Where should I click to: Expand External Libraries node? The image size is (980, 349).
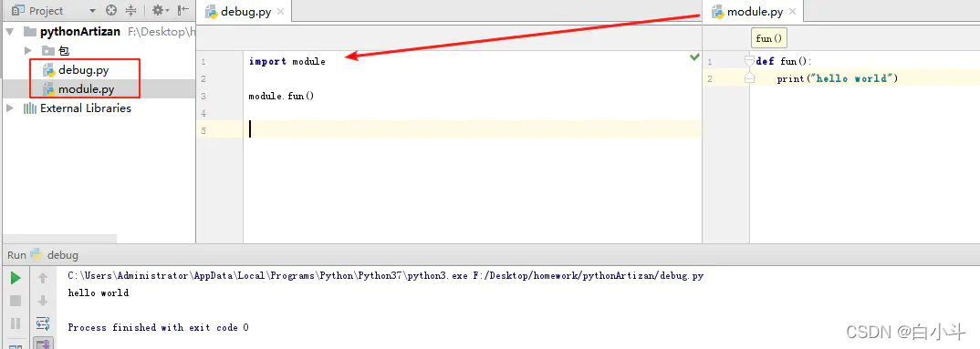click(x=10, y=108)
